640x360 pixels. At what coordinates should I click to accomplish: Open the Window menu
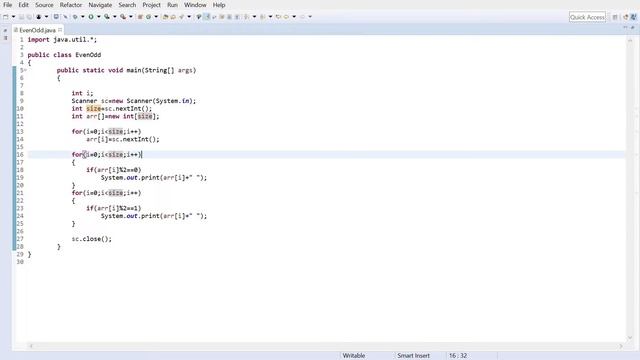click(x=195, y=5)
